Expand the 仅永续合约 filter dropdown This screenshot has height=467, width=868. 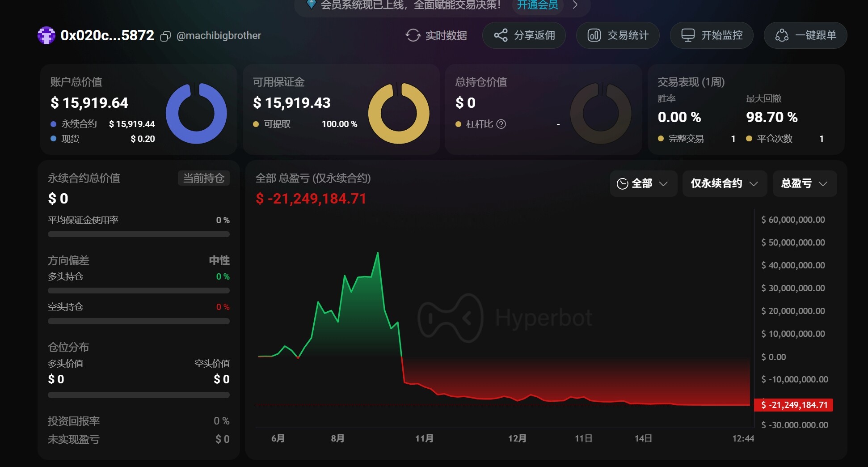(724, 183)
